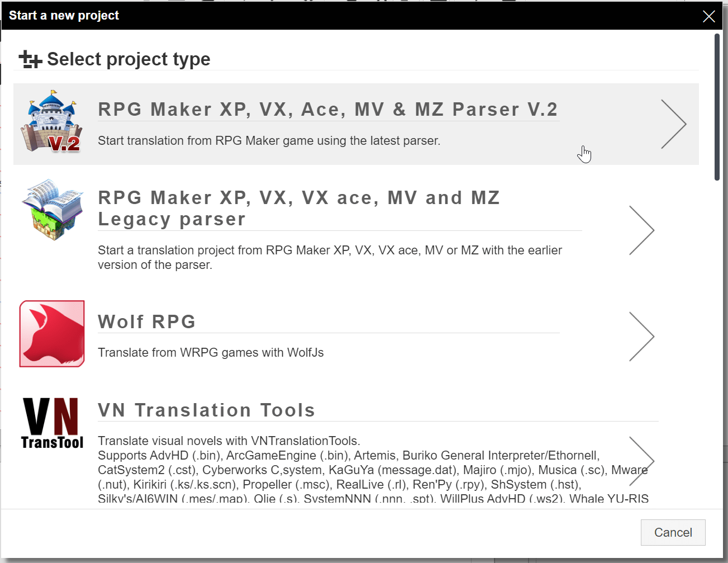
Task: Click the Cancel button
Action: (x=673, y=532)
